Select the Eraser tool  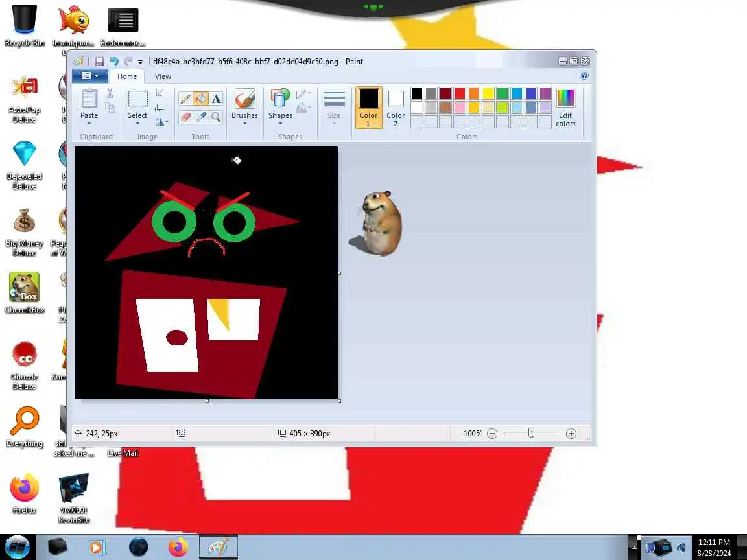pos(185,117)
